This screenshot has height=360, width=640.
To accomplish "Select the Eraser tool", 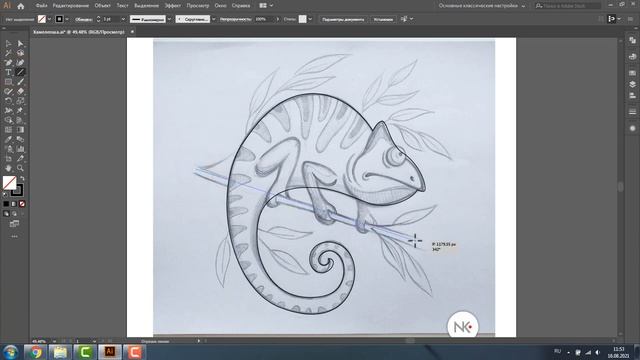I will pyautogui.click(x=20, y=91).
